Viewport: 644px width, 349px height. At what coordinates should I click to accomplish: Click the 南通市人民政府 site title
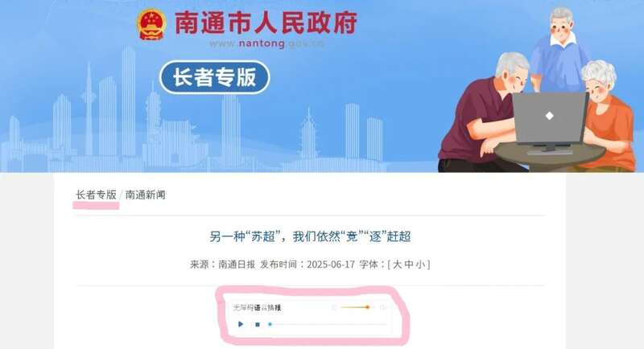266,23
